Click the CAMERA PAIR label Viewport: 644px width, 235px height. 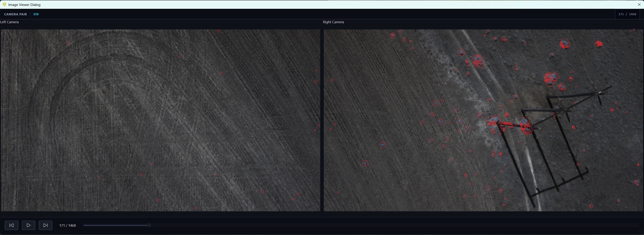[x=15, y=14]
